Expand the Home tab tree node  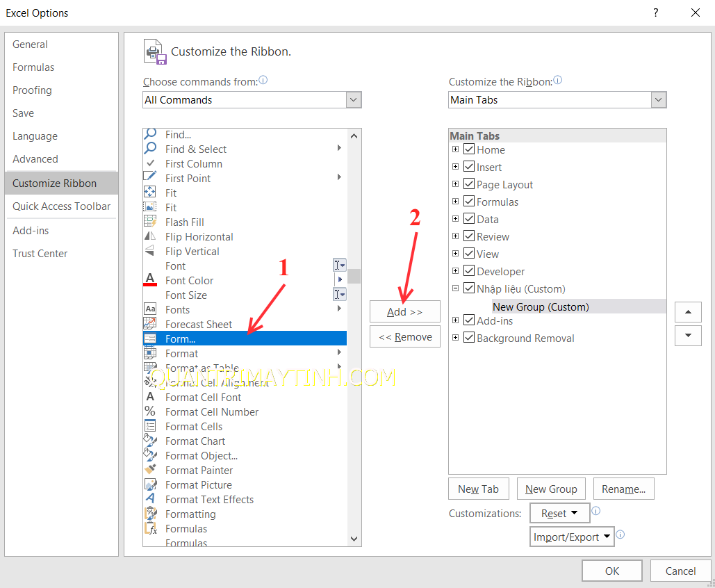[x=455, y=149]
